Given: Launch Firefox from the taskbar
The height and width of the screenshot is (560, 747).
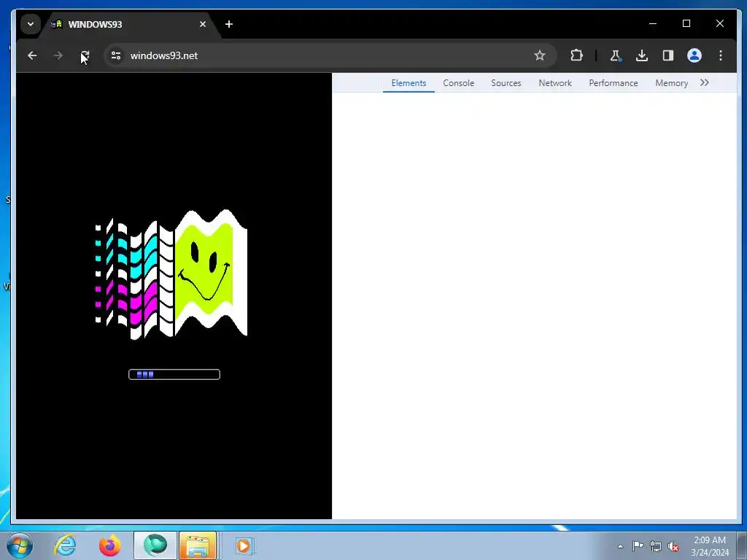Looking at the screenshot, I should 110,545.
